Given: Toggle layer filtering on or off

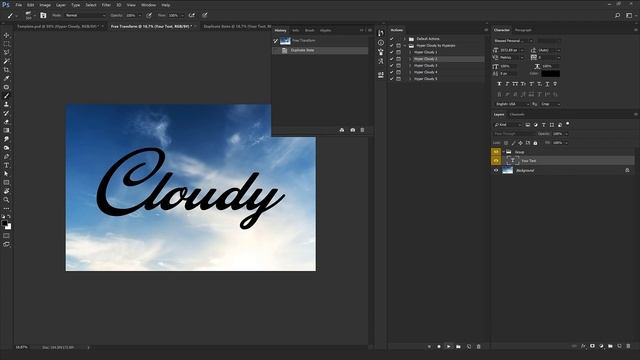Looking at the screenshot, I should [567, 124].
